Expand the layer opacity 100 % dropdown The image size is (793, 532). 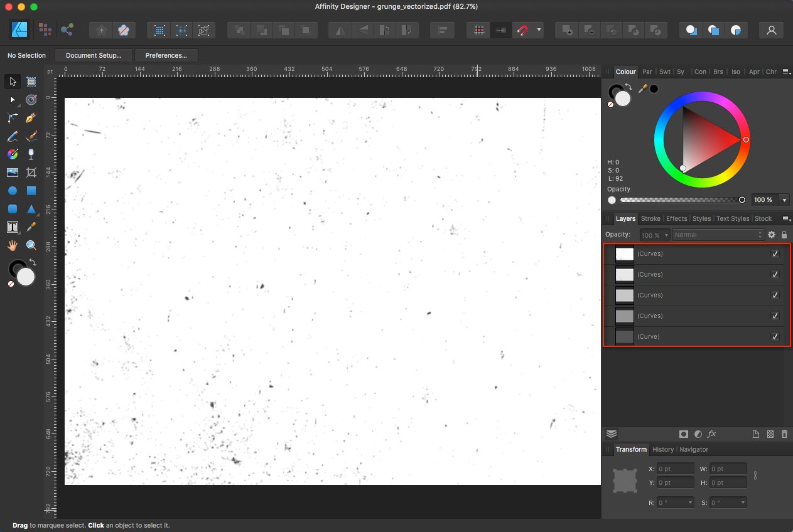click(654, 235)
